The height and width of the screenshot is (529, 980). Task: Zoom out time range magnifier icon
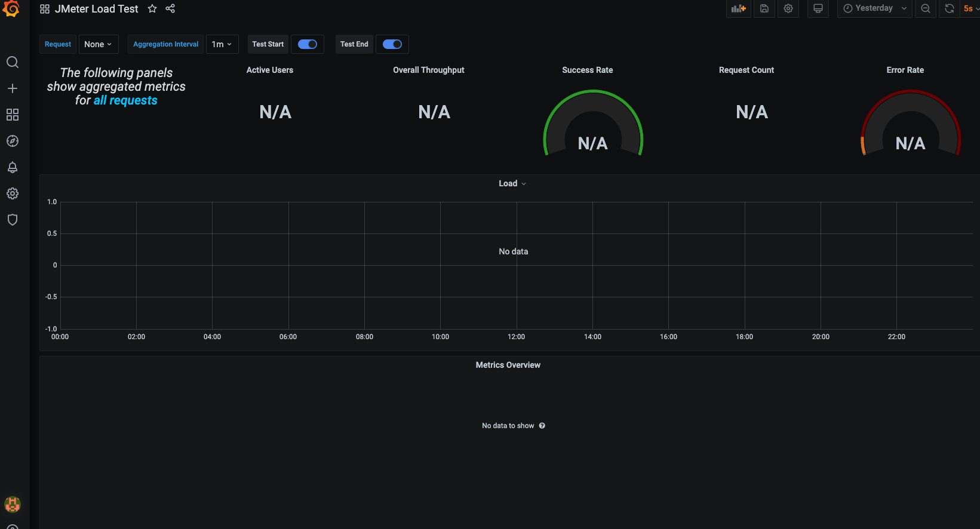926,8
